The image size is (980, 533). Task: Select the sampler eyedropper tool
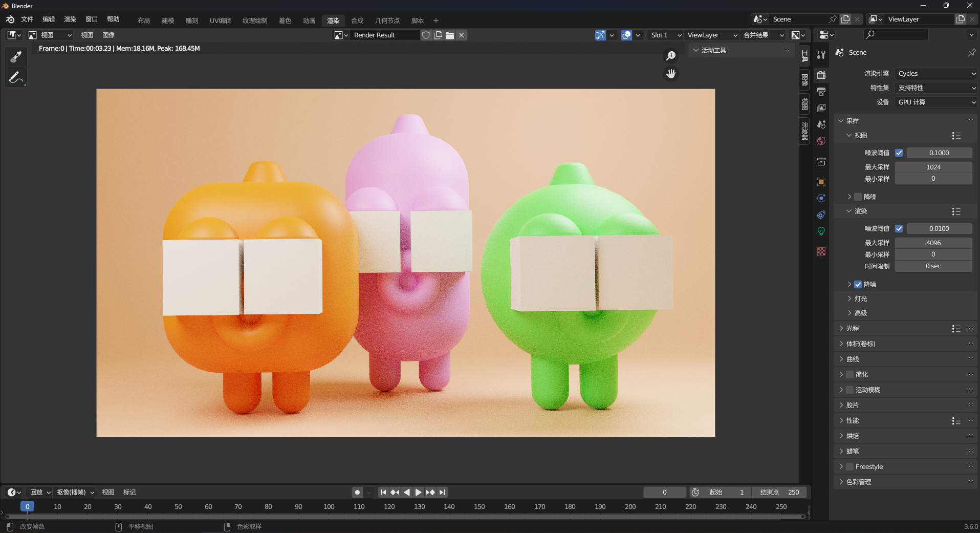click(x=16, y=57)
